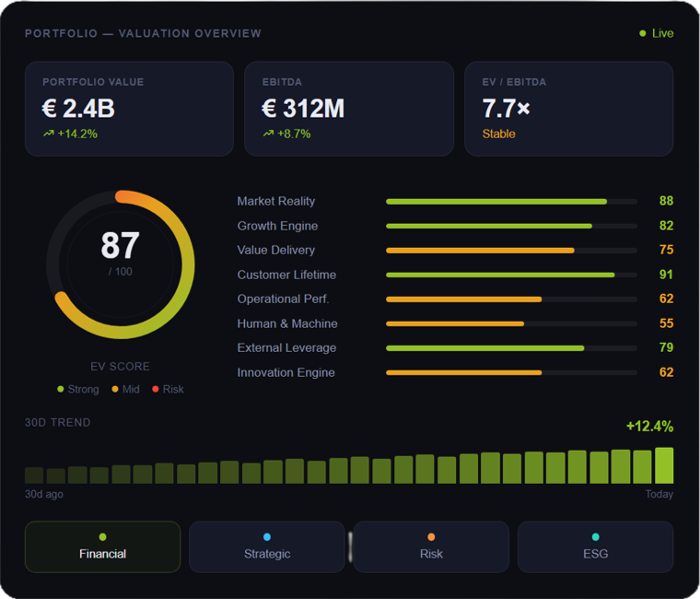Screen dimensions: 700x599
Task: Click the 'Stable' status text
Action: pyautogui.click(x=498, y=134)
